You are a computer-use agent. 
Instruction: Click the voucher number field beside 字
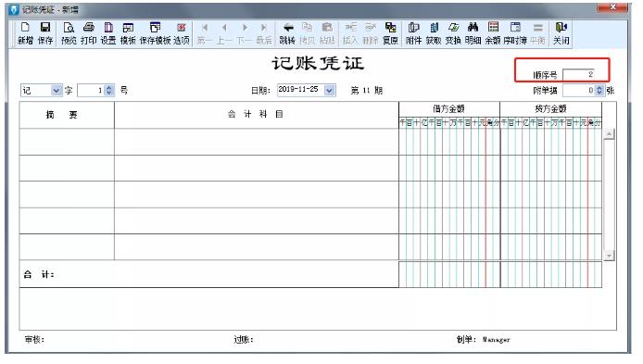point(91,90)
